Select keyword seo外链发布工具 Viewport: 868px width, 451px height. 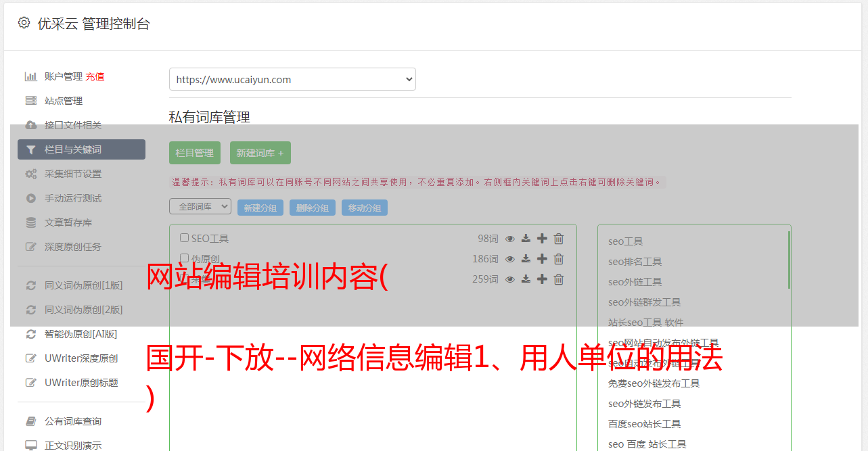pyautogui.click(x=645, y=404)
